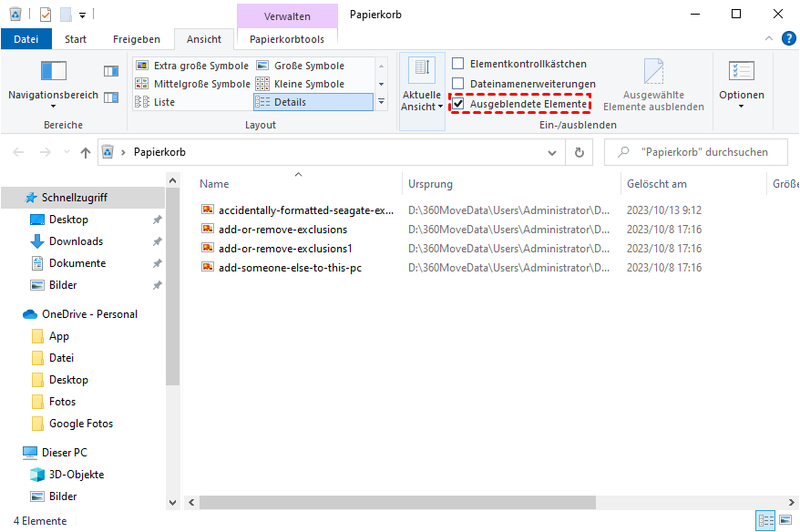Go up one level with up arrow
Screen dimensions: 800x532
coord(86,152)
